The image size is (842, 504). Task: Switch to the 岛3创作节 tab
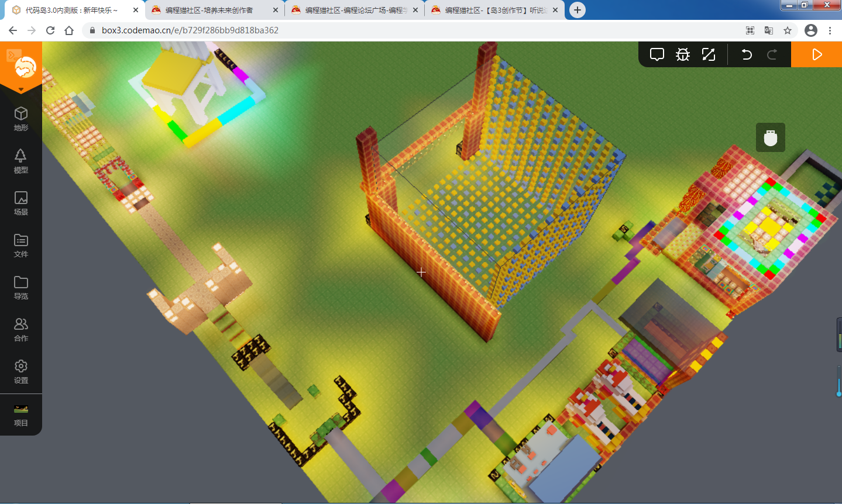(x=495, y=10)
